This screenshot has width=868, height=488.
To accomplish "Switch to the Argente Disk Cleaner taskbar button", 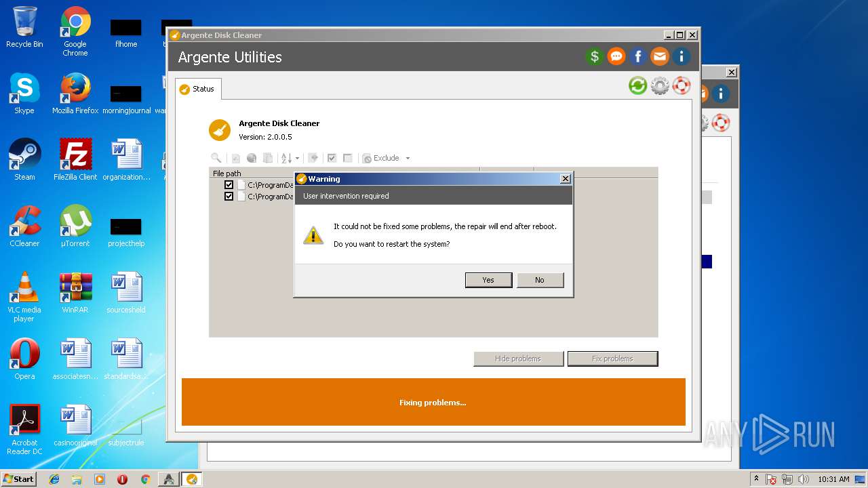I will [x=192, y=479].
